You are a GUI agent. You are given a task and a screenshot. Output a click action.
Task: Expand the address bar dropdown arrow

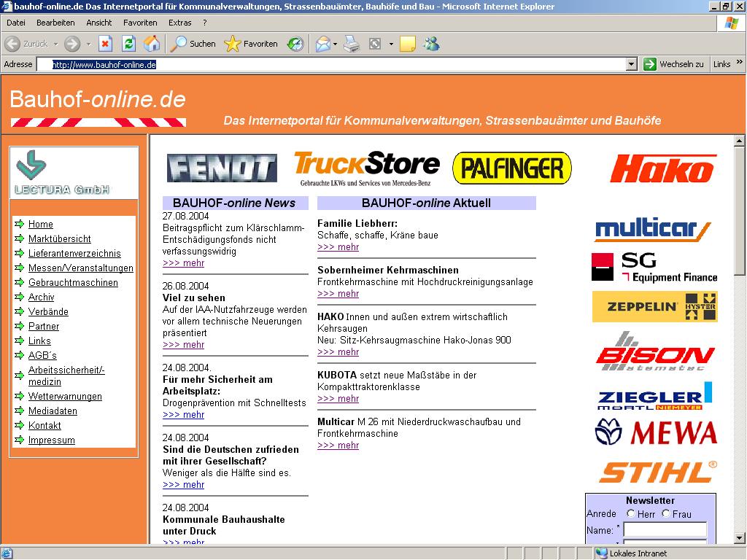(x=632, y=64)
